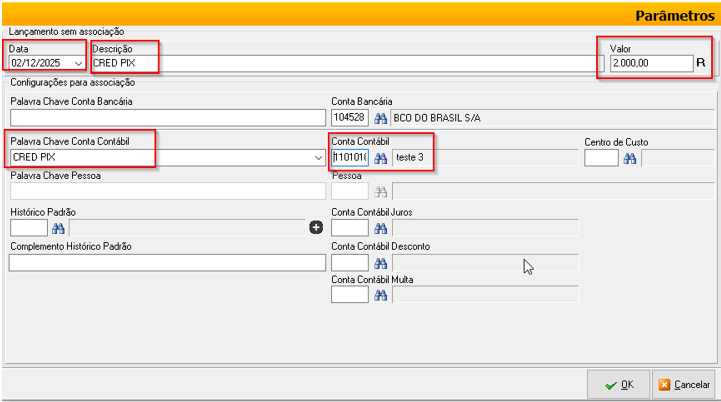Click the Descrição text field
Image resolution: width=721 pixels, height=402 pixels.
pos(340,64)
